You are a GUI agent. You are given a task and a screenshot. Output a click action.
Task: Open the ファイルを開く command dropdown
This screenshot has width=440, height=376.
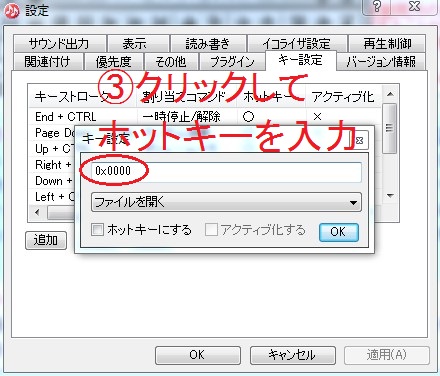click(x=226, y=202)
